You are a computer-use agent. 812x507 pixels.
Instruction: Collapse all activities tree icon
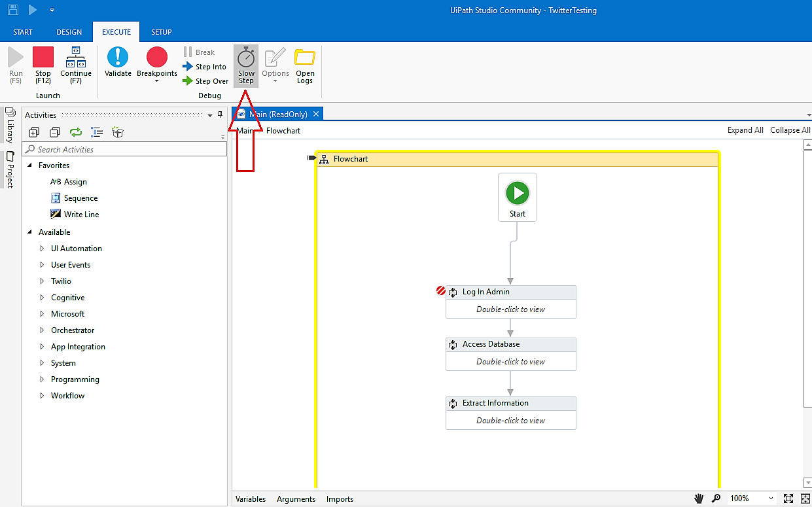(x=55, y=132)
